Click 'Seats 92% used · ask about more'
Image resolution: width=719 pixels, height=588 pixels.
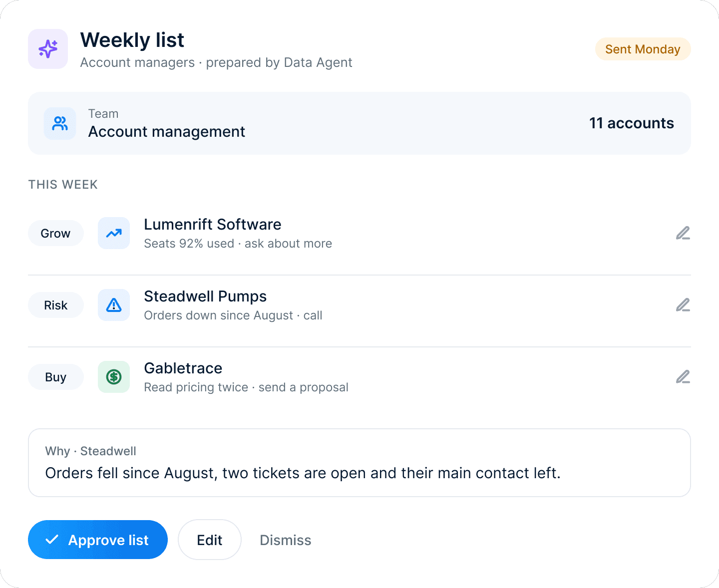[x=238, y=244]
